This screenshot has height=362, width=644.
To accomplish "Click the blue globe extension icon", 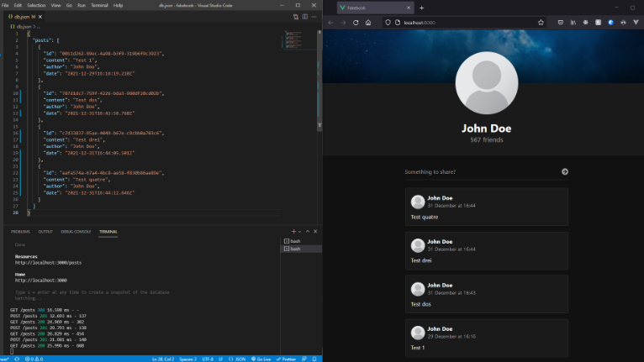I will pos(610,23).
